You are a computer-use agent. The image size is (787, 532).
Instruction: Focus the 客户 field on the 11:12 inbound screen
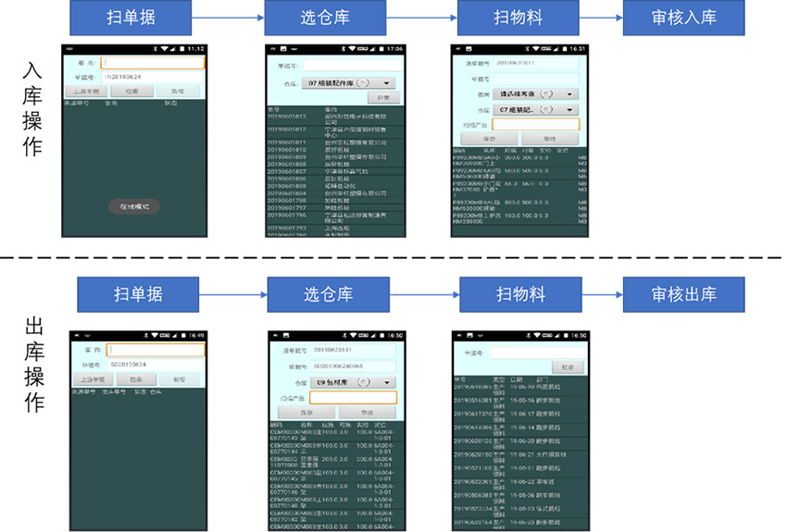click(153, 63)
